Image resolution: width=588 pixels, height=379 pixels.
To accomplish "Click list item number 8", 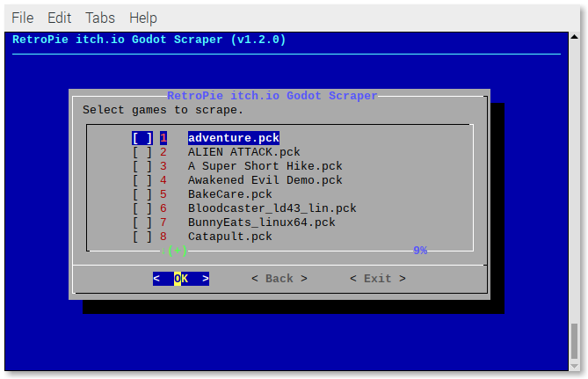I will click(163, 237).
